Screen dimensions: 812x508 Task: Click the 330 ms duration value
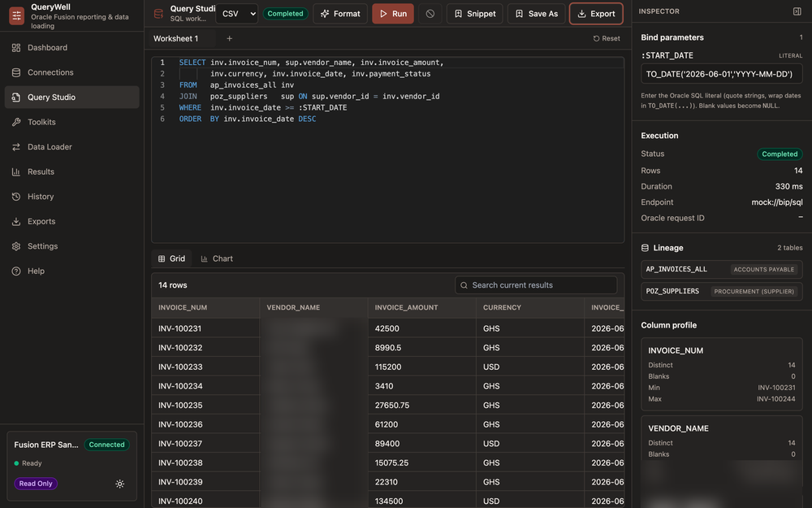(x=788, y=186)
